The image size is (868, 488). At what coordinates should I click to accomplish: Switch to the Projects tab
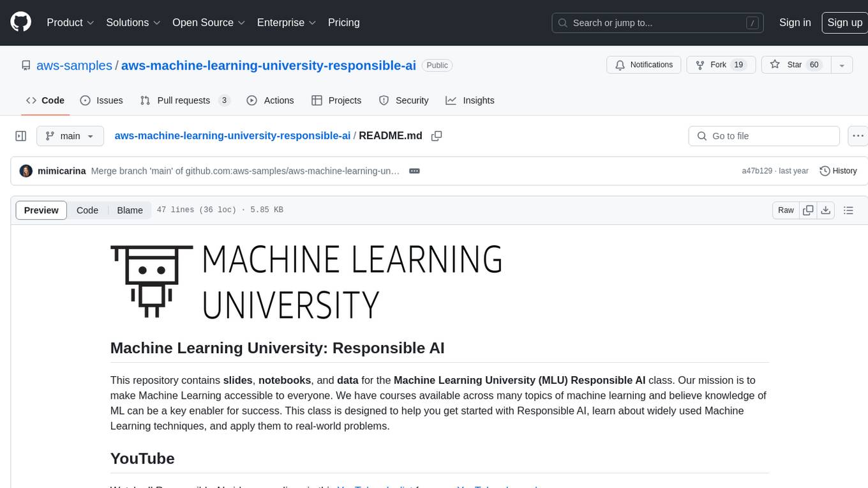tap(336, 100)
